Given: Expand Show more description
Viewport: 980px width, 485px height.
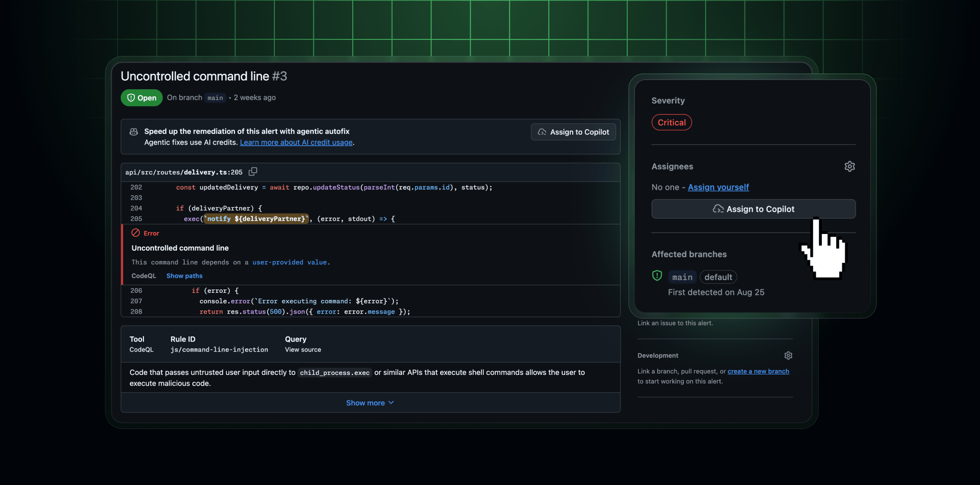Looking at the screenshot, I should point(370,403).
